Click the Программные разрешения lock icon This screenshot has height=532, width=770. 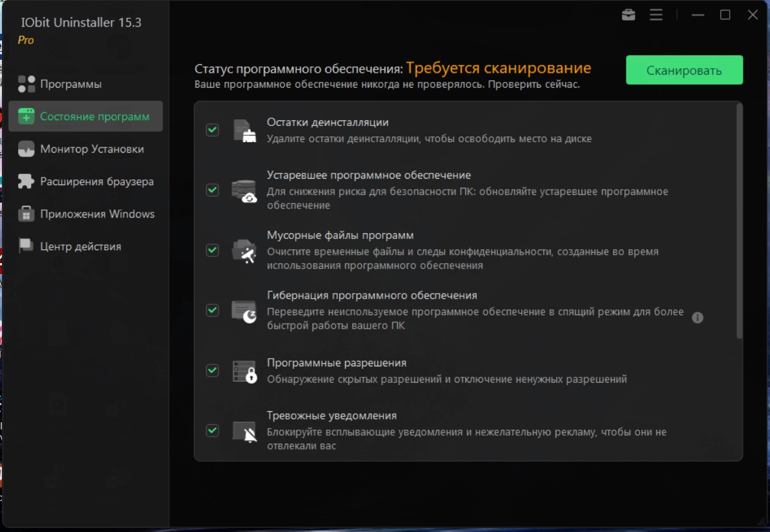pos(244,372)
